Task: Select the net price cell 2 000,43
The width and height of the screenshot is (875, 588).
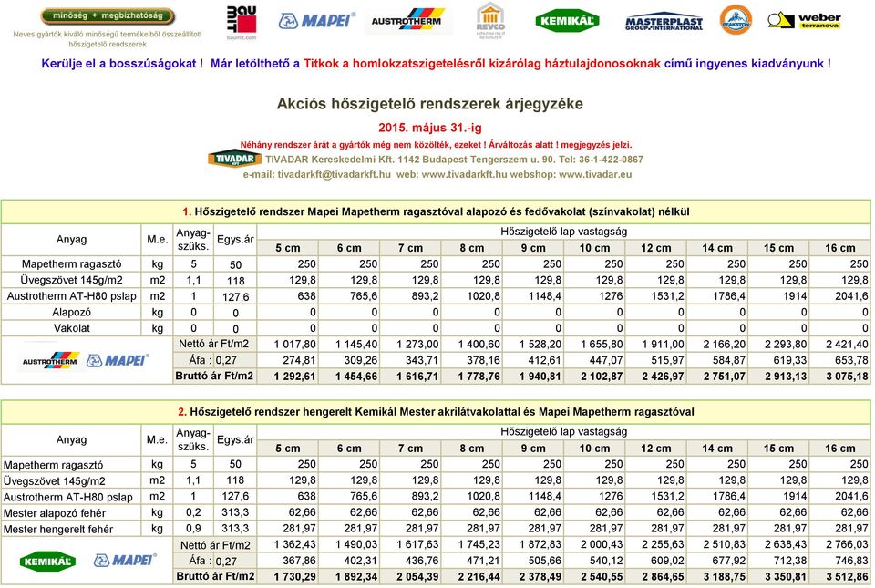Action: [x=594, y=544]
